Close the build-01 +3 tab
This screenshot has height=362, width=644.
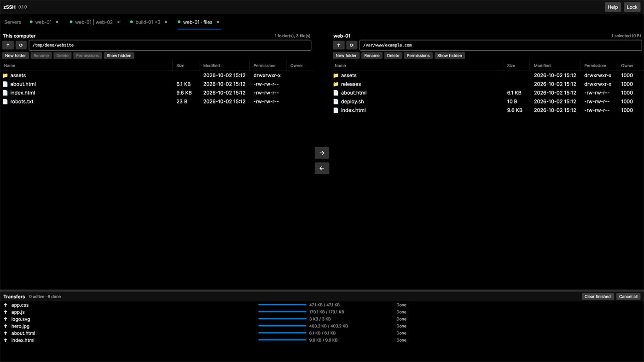166,22
